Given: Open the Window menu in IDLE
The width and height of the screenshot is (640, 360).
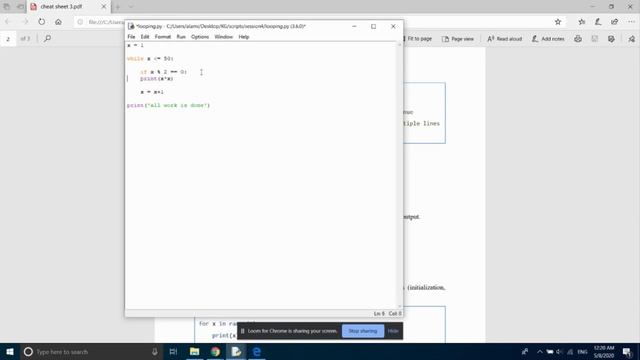Looking at the screenshot, I should tap(224, 37).
